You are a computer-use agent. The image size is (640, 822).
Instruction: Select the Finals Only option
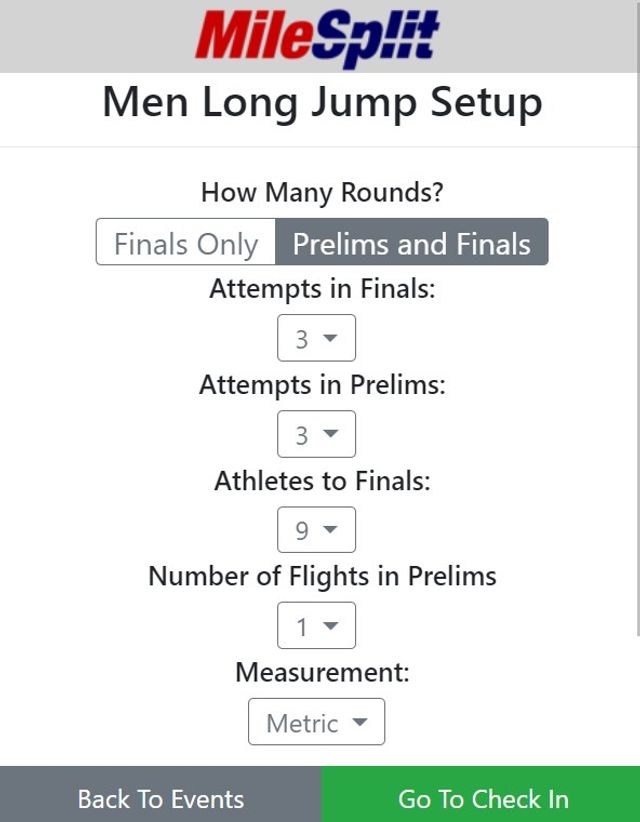coord(186,242)
